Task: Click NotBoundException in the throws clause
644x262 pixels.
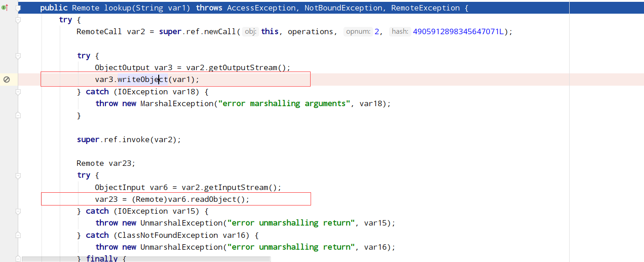Action: click(x=344, y=8)
